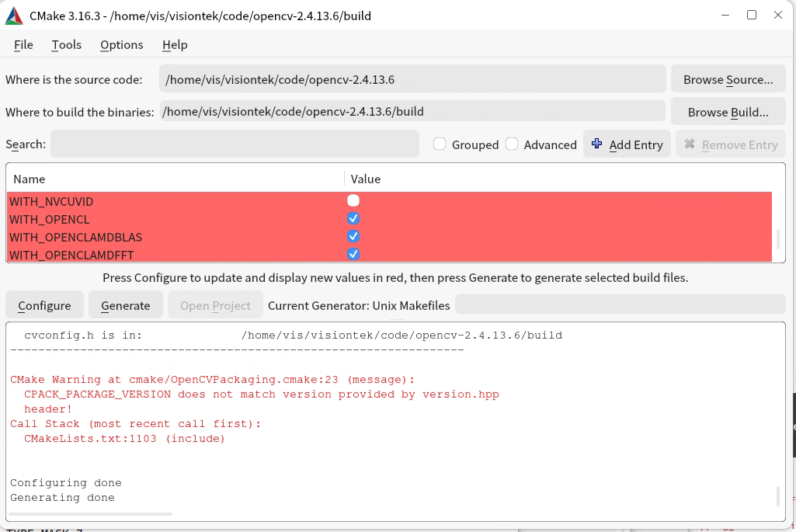Click the output log vertical scrollbar
The height and width of the screenshot is (532, 796).
pyautogui.click(x=777, y=496)
